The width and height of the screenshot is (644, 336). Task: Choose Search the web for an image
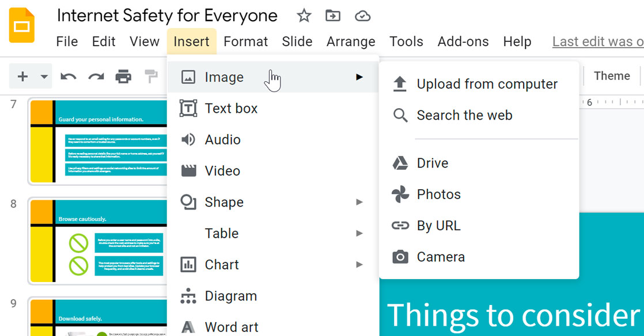tap(464, 115)
